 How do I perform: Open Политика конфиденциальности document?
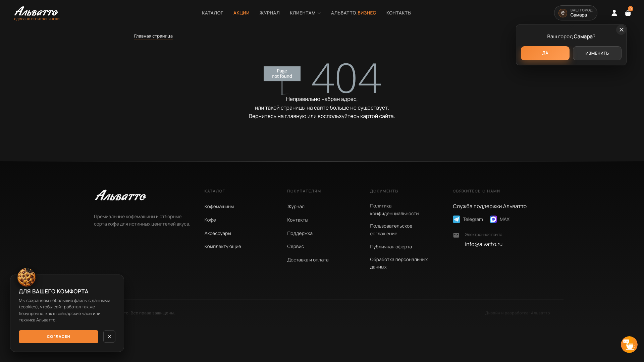coord(394,209)
